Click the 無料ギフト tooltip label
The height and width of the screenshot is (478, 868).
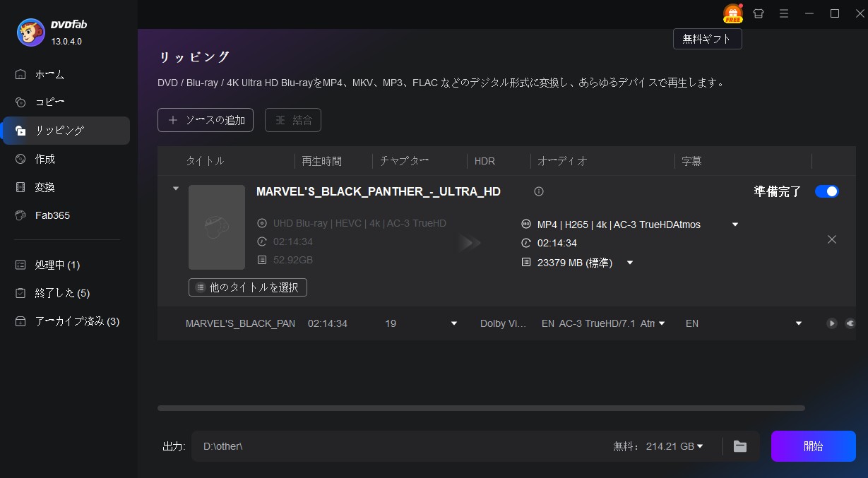coord(708,40)
